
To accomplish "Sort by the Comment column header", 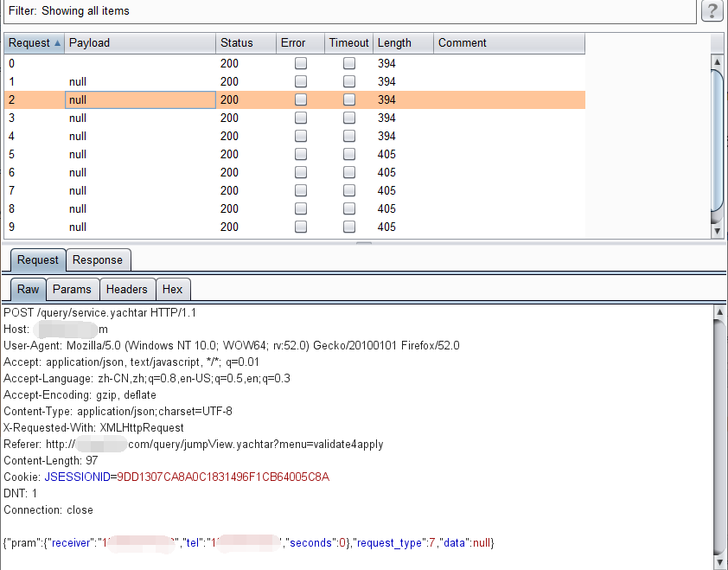I will tap(509, 43).
